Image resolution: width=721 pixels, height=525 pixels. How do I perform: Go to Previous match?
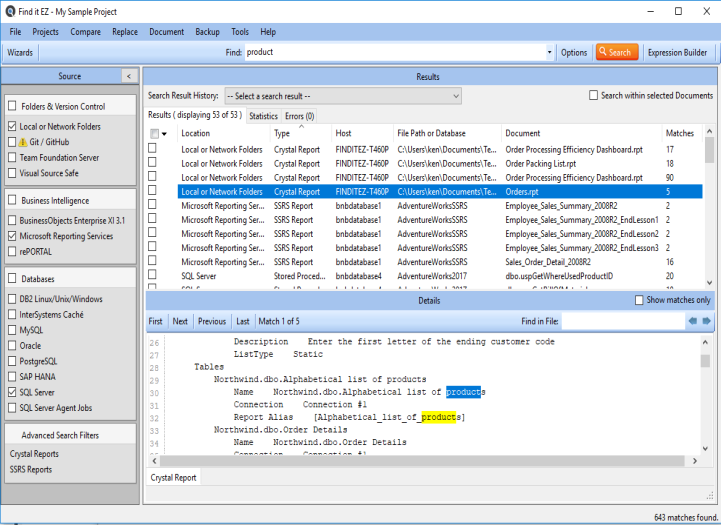tap(212, 321)
